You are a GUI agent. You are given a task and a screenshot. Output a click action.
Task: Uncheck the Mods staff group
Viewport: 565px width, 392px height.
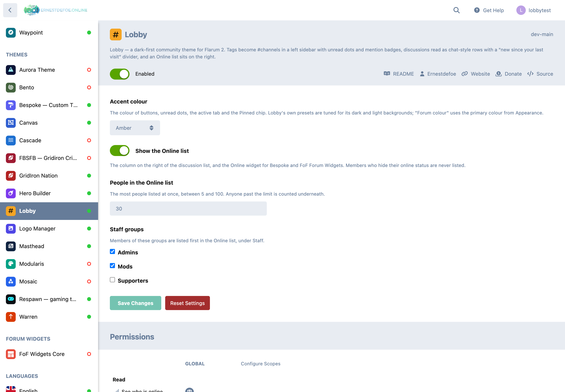[112, 266]
